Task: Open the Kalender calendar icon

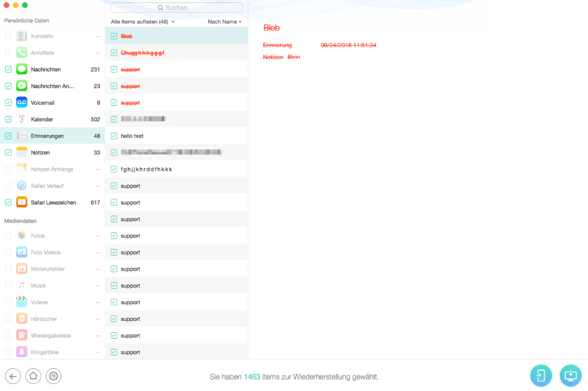Action: 22,119
